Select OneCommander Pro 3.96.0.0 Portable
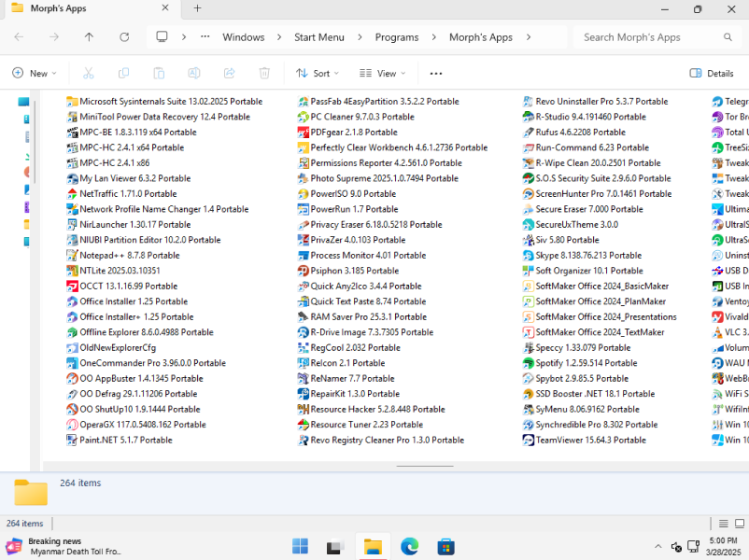The height and width of the screenshot is (560, 749). (x=147, y=363)
